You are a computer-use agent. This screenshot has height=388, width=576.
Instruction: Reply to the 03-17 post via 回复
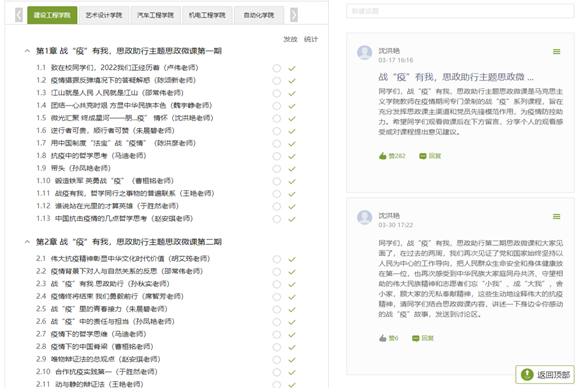(x=430, y=156)
